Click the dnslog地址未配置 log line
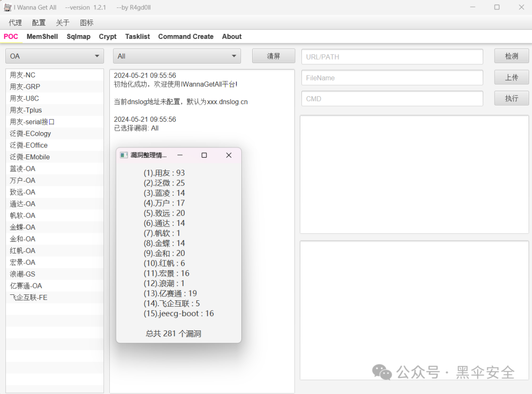The width and height of the screenshot is (532, 394). tap(180, 102)
